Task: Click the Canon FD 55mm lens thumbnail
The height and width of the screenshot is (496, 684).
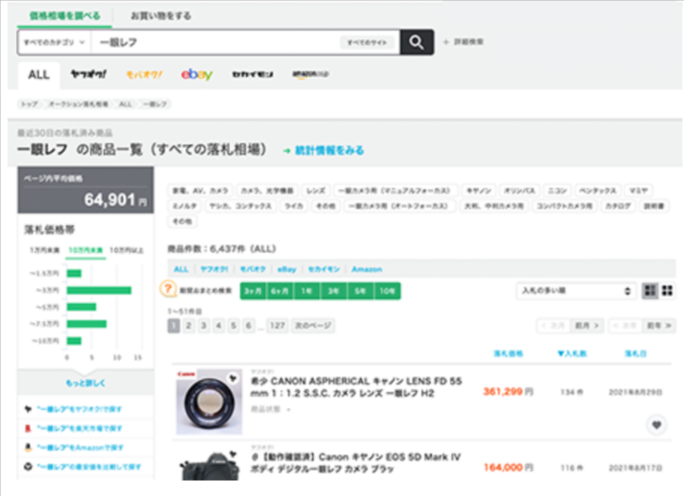Action: 208,401
